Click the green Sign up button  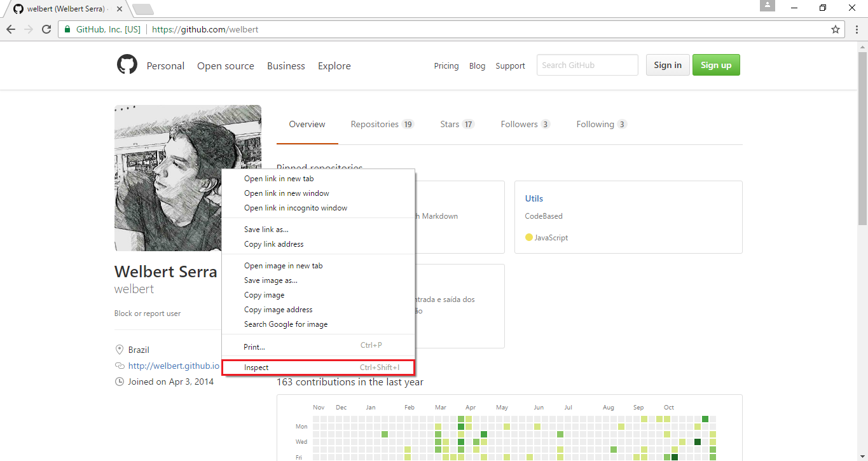coord(716,65)
